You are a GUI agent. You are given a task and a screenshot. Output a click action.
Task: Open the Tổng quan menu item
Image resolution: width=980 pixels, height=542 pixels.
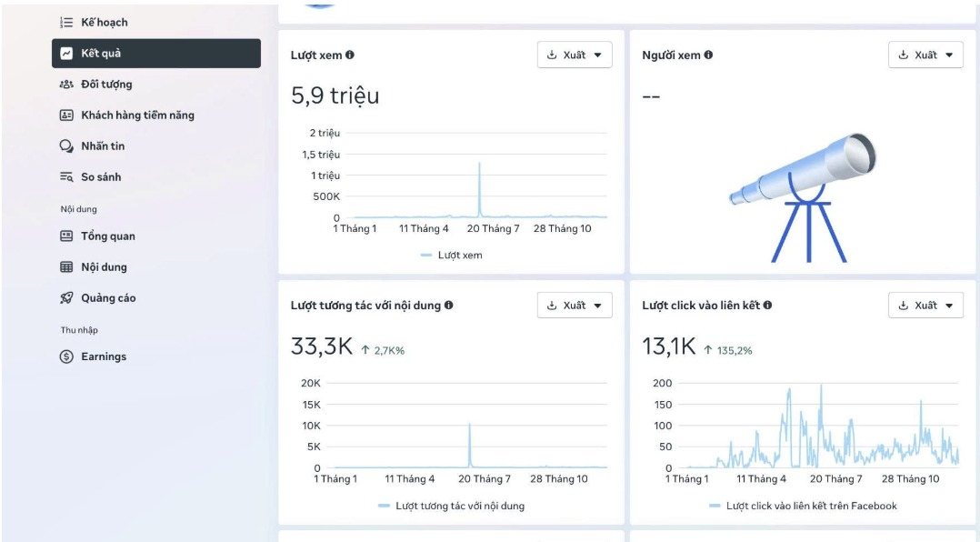tap(156, 236)
